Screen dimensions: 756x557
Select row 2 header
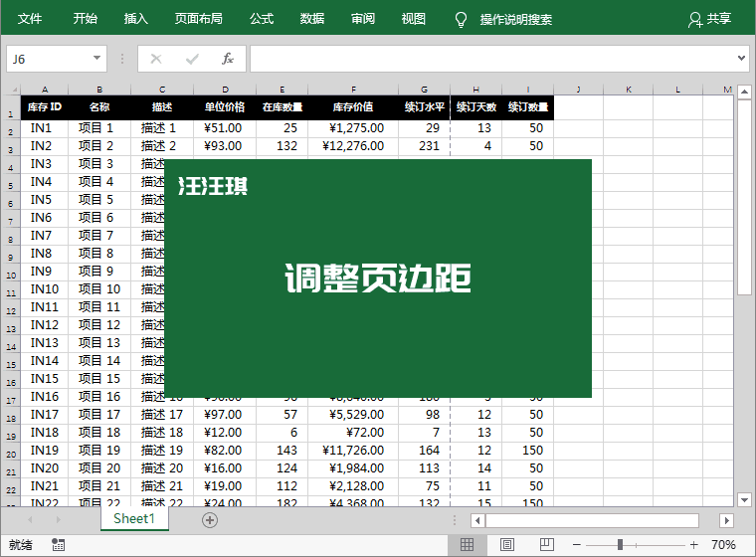(x=11, y=131)
